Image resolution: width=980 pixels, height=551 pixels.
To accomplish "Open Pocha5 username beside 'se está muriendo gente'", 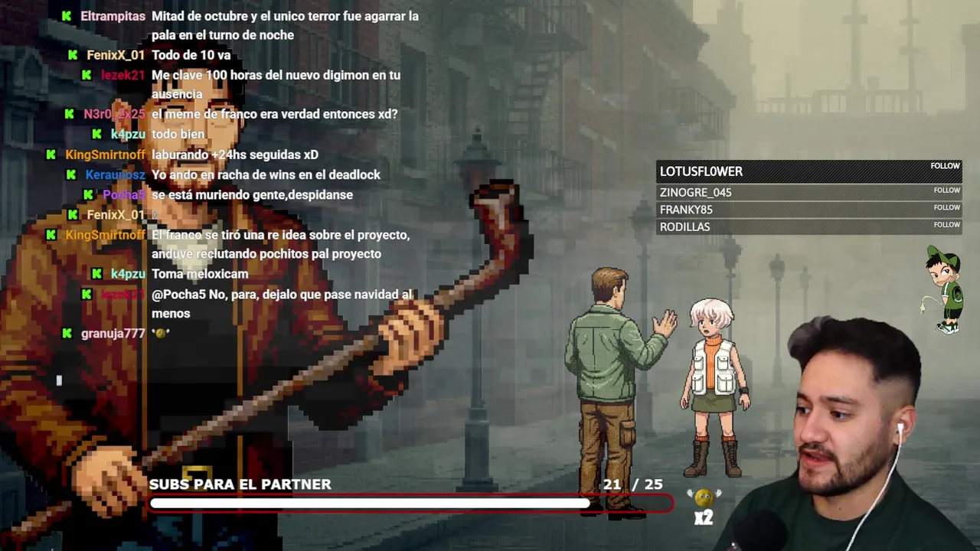I will coord(124,194).
